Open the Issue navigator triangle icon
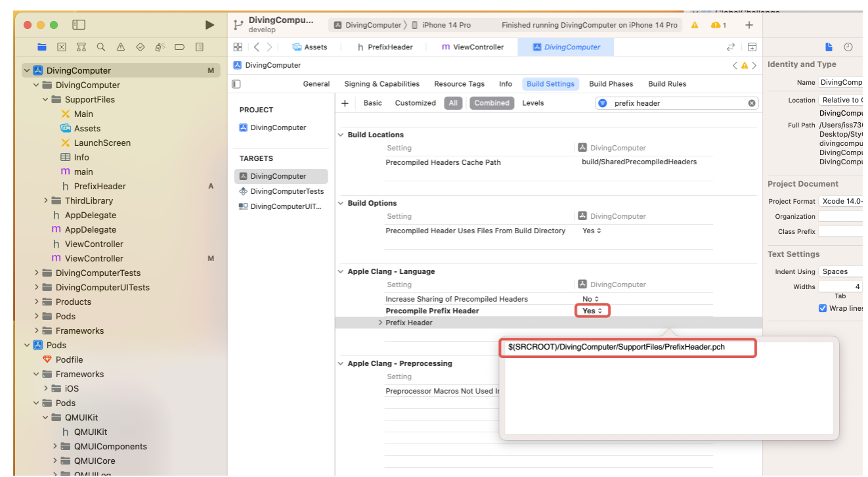Screen dimensions: 868x477 (121, 47)
